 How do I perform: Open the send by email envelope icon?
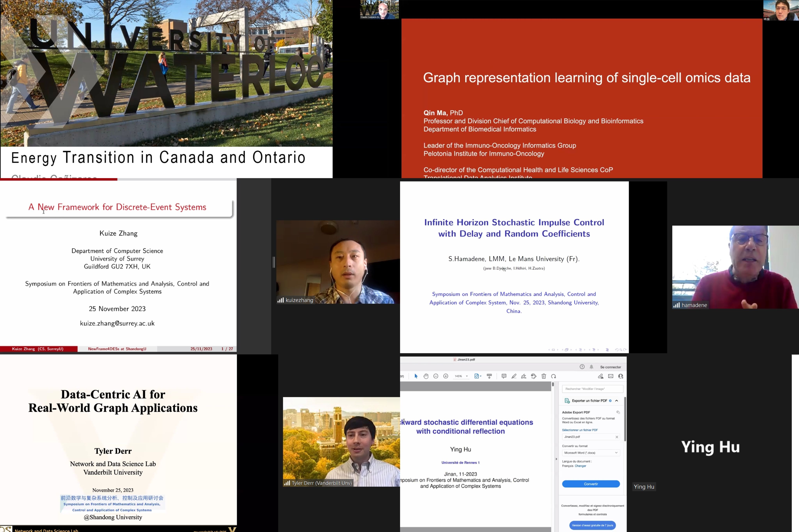611,376
